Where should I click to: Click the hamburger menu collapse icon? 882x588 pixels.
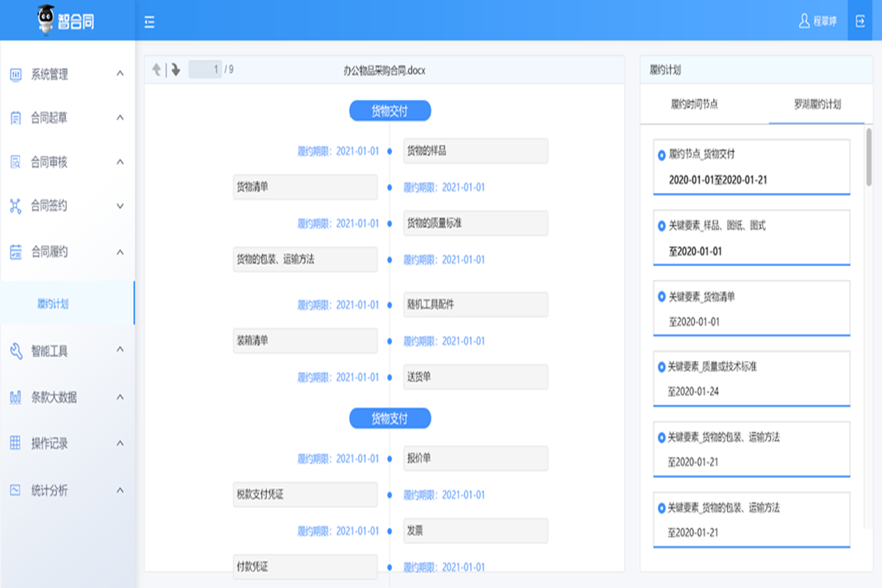coord(149,22)
